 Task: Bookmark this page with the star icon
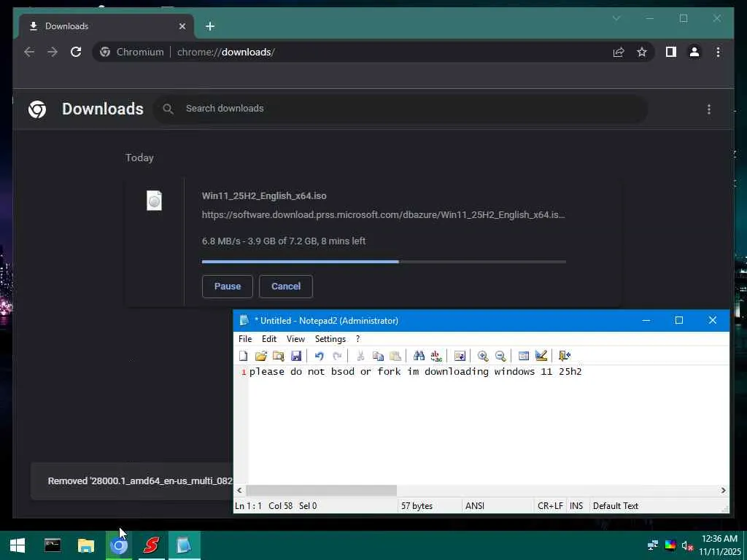tap(642, 52)
